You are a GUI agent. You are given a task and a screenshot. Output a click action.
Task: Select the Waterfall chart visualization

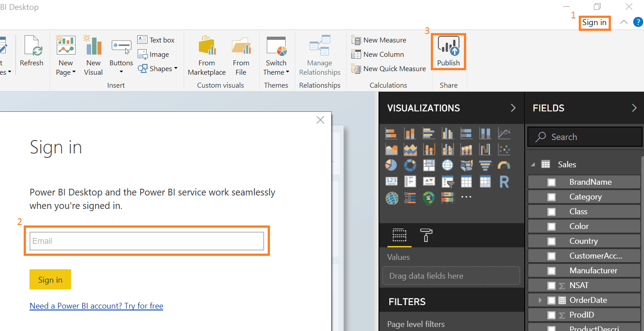point(485,149)
